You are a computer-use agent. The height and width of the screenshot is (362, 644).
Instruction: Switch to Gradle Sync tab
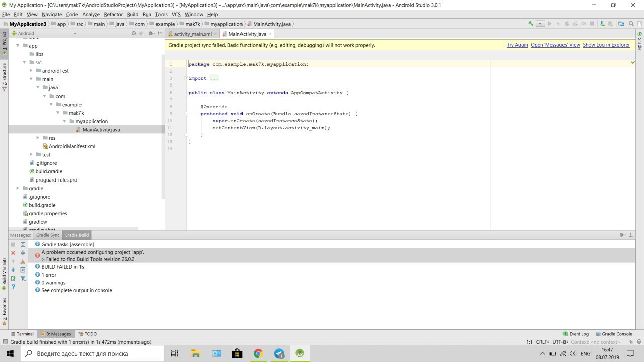click(x=48, y=235)
